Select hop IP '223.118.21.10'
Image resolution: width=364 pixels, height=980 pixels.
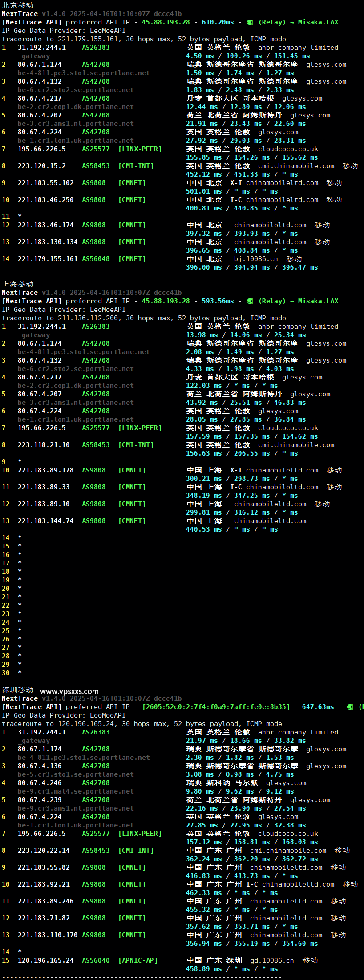(44, 445)
